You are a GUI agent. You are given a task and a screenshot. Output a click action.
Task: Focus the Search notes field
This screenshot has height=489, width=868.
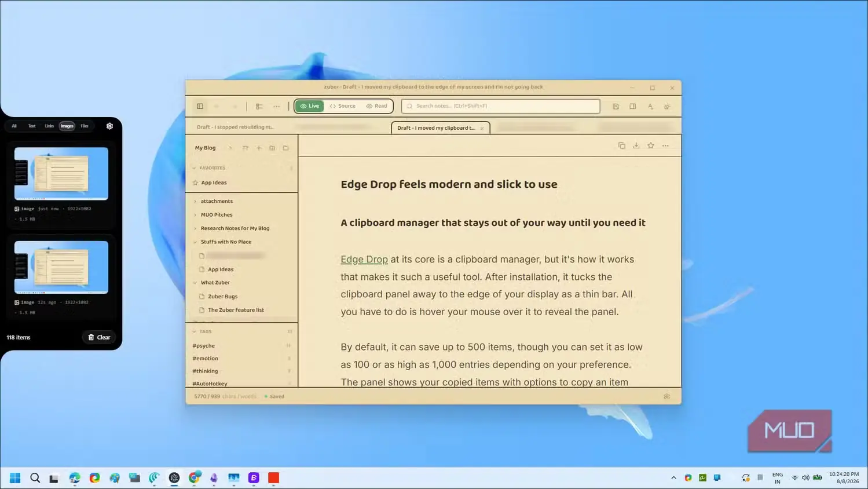tap(501, 106)
